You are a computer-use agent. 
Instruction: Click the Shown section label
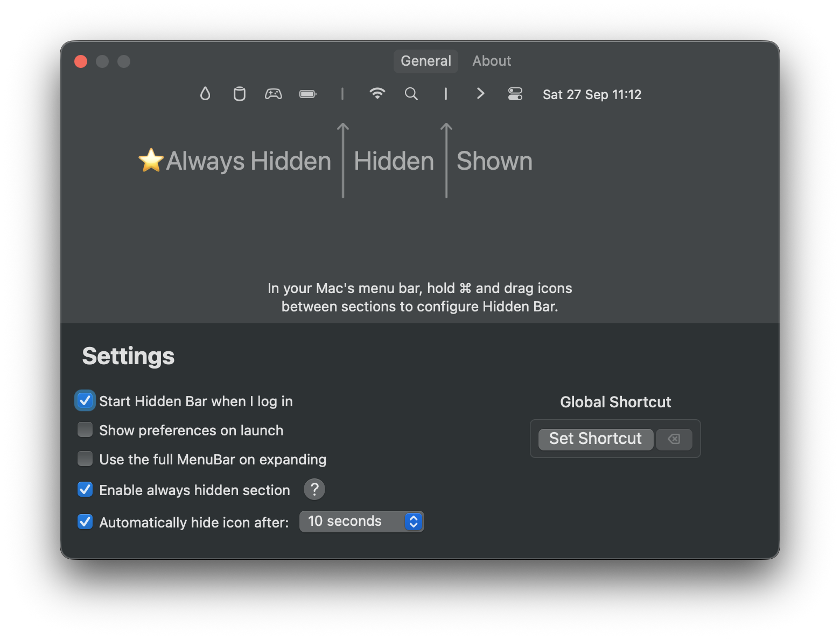pos(494,161)
